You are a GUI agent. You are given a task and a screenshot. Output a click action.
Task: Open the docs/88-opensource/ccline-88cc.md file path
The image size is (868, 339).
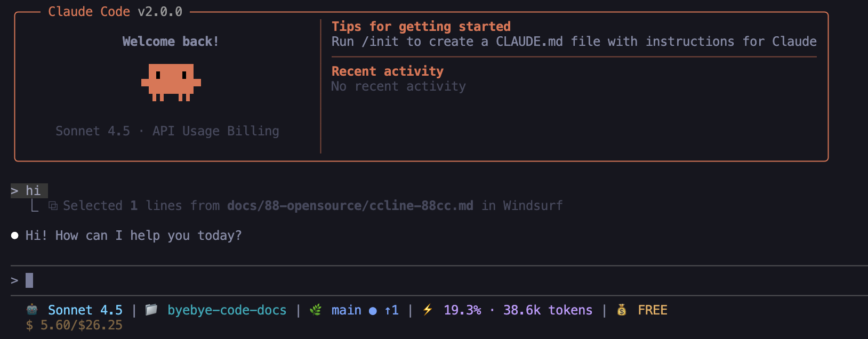pos(350,206)
